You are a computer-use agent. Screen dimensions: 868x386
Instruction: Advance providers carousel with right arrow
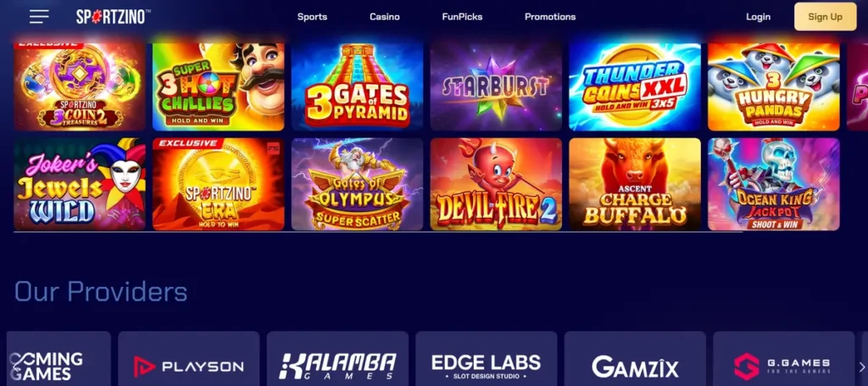[x=861, y=366]
